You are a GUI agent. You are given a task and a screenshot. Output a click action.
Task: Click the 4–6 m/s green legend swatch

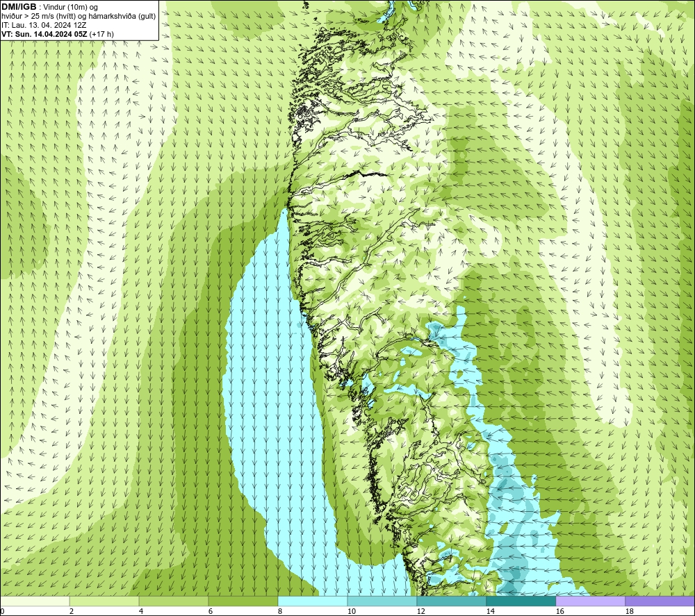[x=174, y=601]
